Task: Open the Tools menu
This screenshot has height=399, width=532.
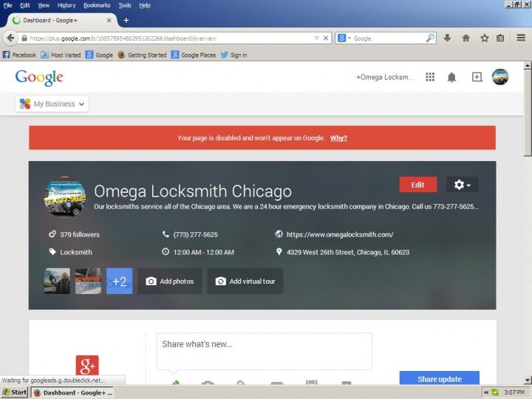Action: [x=125, y=5]
